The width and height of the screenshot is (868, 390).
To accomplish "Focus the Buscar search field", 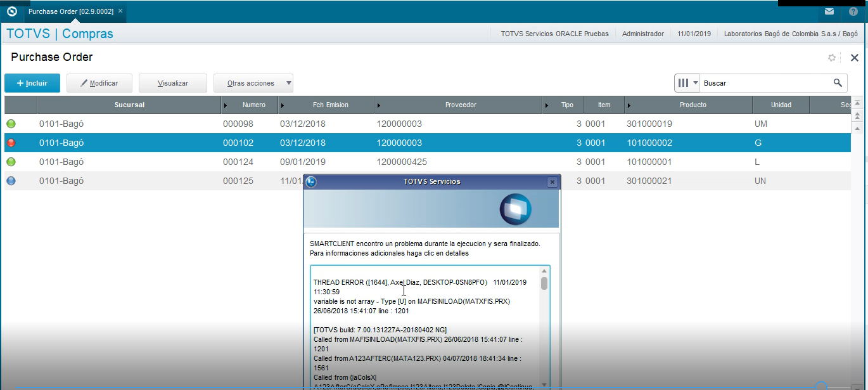I will (767, 83).
